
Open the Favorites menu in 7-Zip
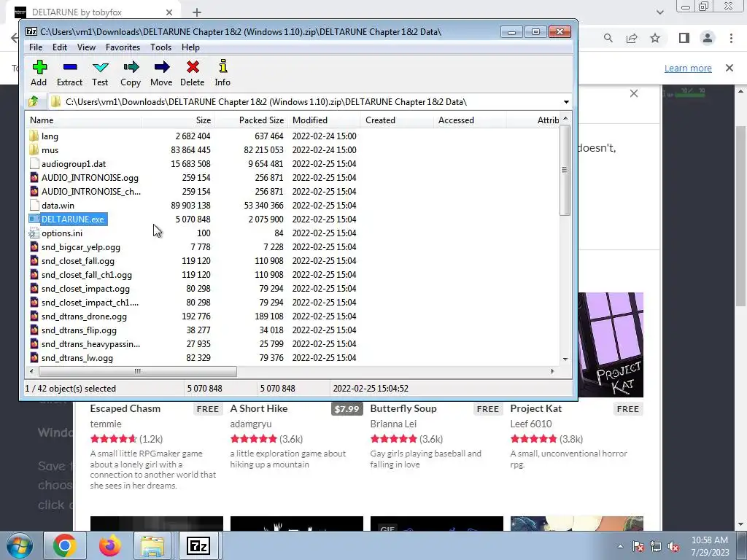tap(123, 47)
